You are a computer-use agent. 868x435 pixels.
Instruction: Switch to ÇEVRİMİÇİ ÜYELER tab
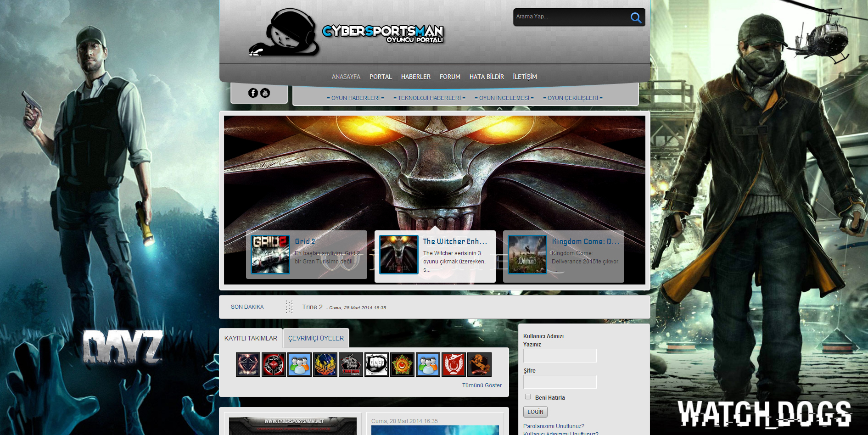[316, 338]
